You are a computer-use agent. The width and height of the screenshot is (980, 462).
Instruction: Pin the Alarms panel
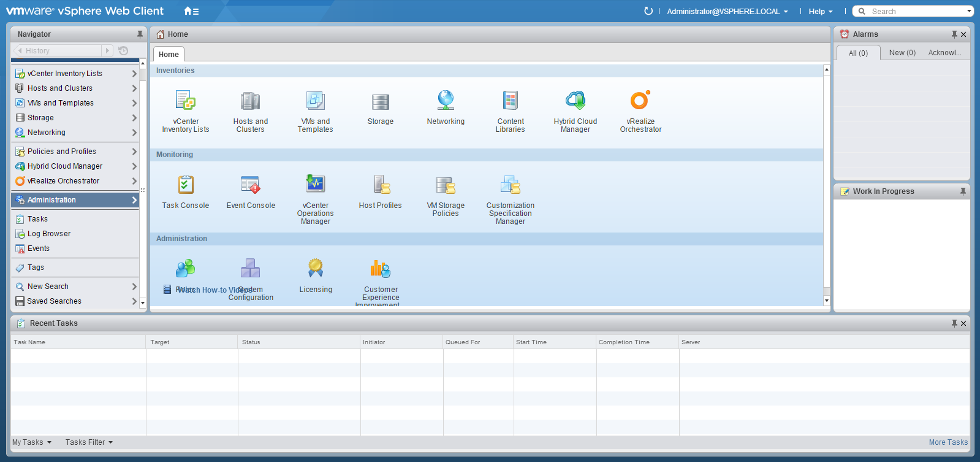tap(954, 34)
